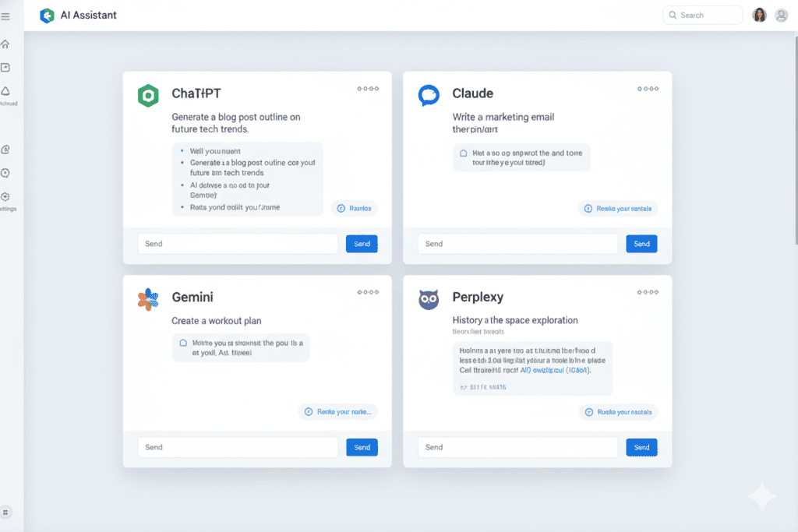Image resolution: width=798 pixels, height=532 pixels.
Task: Open the options dots on the ChatGPT card
Action: [x=367, y=89]
